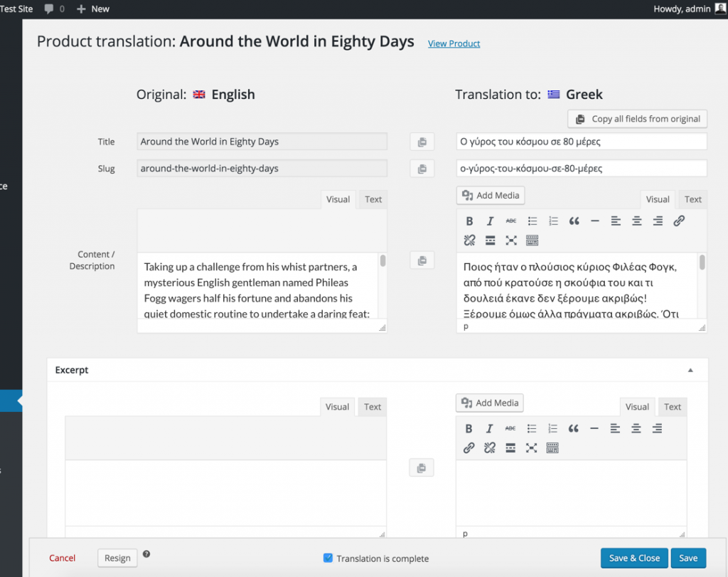Copy Slug field from original
728x577 pixels.
[x=422, y=169]
